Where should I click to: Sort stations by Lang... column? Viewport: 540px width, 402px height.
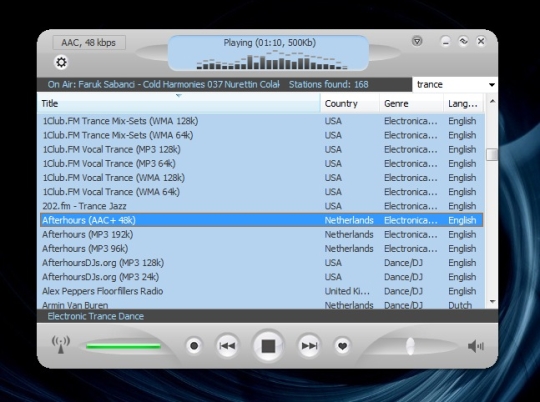(x=464, y=103)
